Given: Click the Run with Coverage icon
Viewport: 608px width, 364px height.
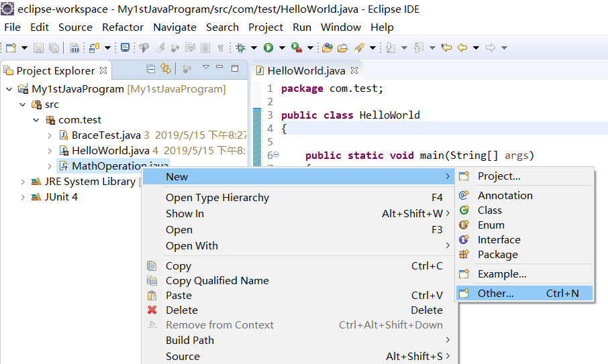Looking at the screenshot, I should pyautogui.click(x=297, y=48).
